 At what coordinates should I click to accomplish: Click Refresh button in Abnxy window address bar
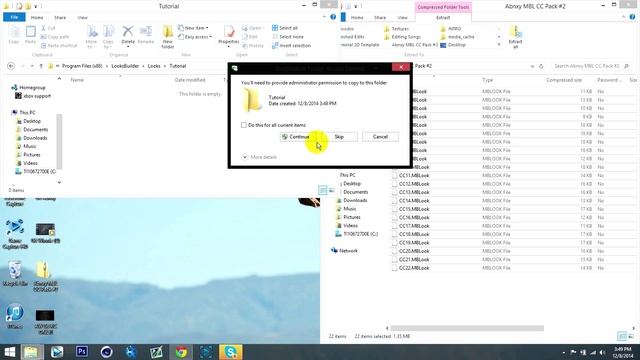pos(541,66)
